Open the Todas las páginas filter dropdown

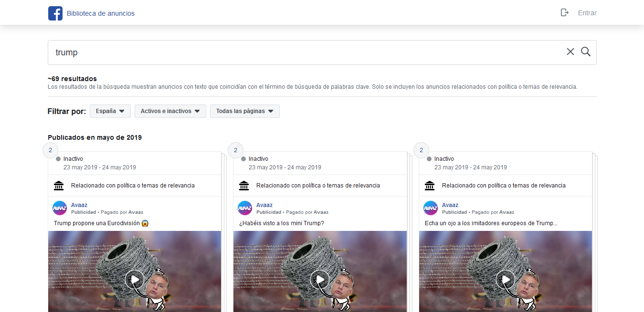tap(244, 111)
